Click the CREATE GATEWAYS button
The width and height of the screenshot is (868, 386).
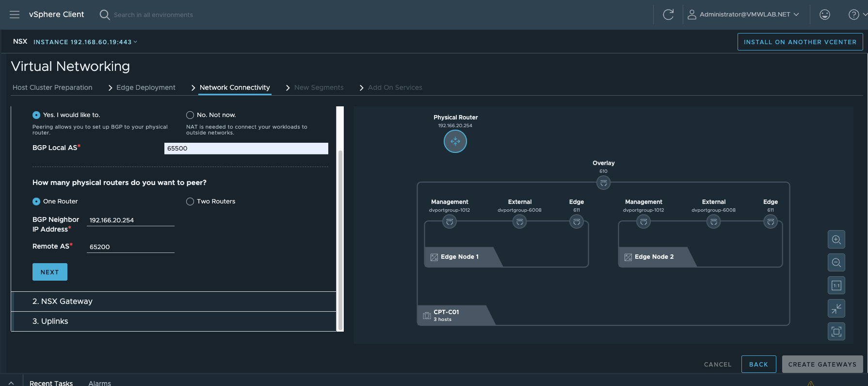point(822,364)
